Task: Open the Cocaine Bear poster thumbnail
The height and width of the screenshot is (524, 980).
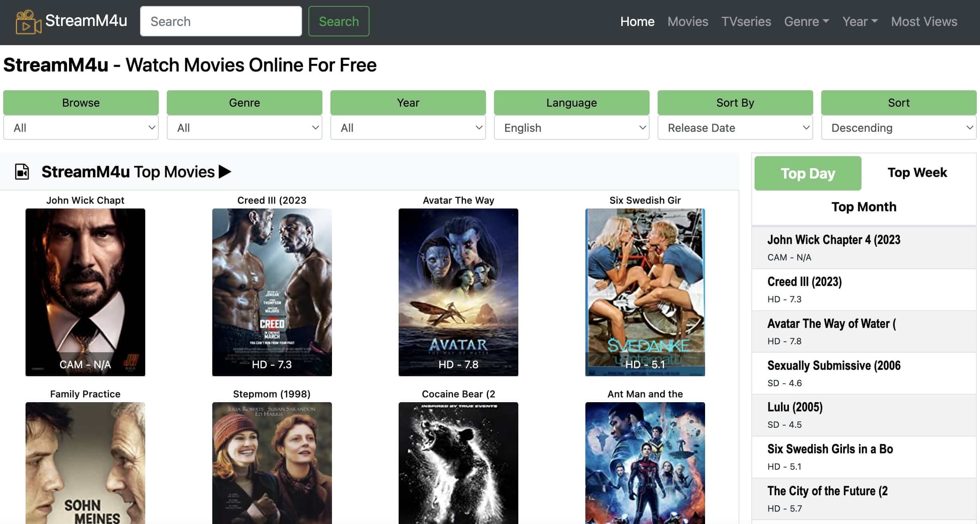Action: [x=458, y=462]
